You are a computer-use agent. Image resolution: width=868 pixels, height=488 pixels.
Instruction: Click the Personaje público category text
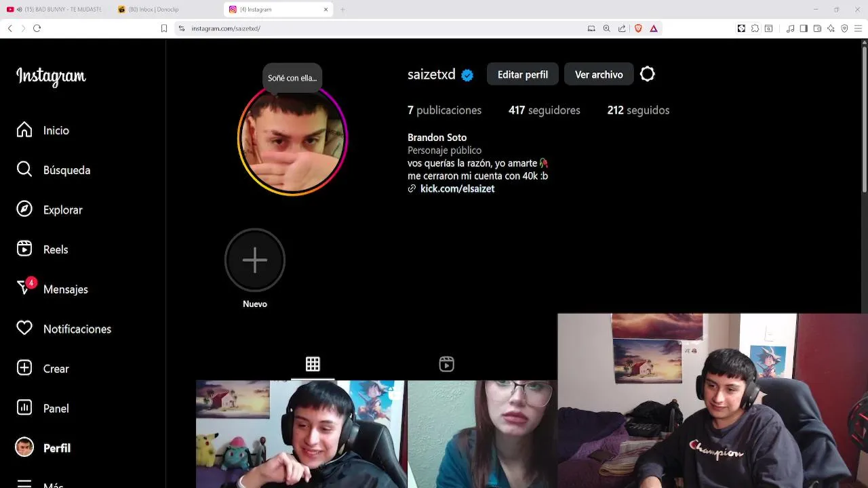[444, 150]
